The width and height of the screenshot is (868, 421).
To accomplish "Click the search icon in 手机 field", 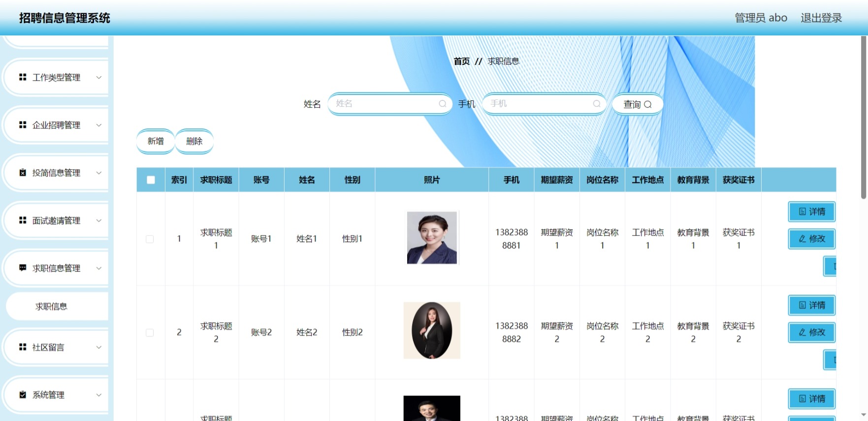I will click(597, 104).
